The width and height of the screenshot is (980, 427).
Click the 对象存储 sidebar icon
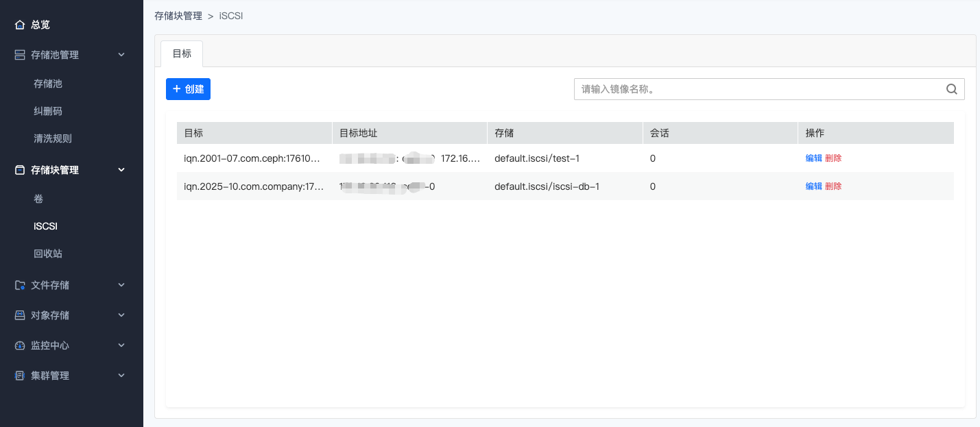tap(20, 315)
